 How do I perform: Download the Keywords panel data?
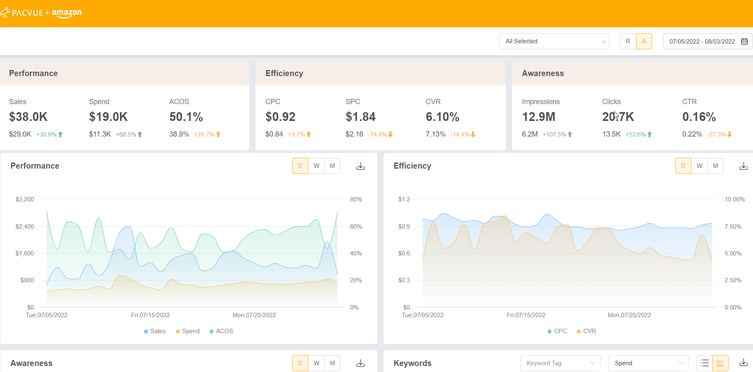pyautogui.click(x=743, y=362)
